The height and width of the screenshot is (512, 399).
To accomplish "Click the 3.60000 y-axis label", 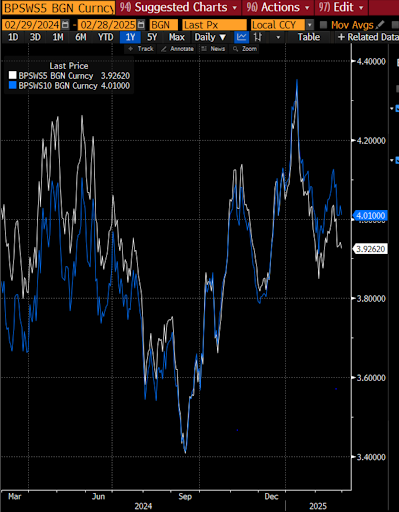I will [x=371, y=378].
